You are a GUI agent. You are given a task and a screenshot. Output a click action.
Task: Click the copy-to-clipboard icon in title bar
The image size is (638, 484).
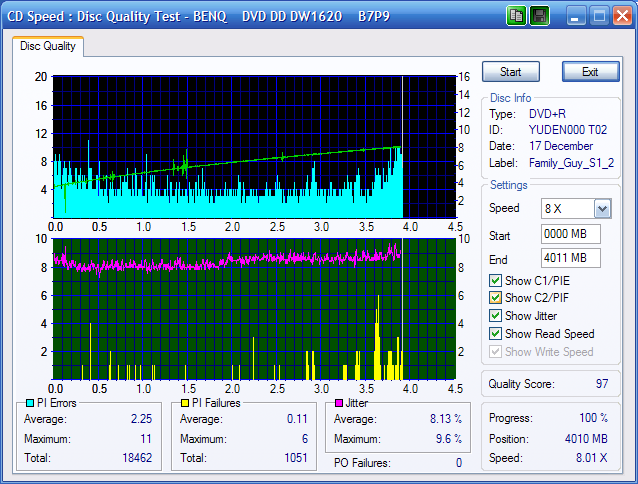[x=516, y=16]
